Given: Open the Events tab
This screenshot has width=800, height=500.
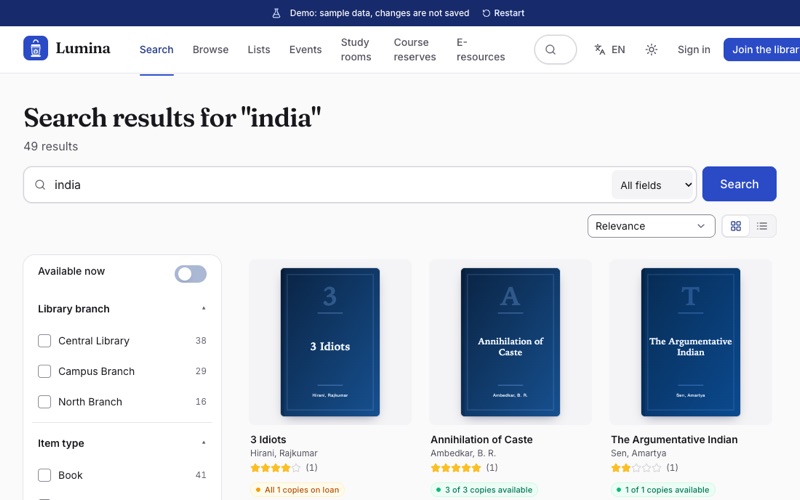Looking at the screenshot, I should pyautogui.click(x=305, y=49).
